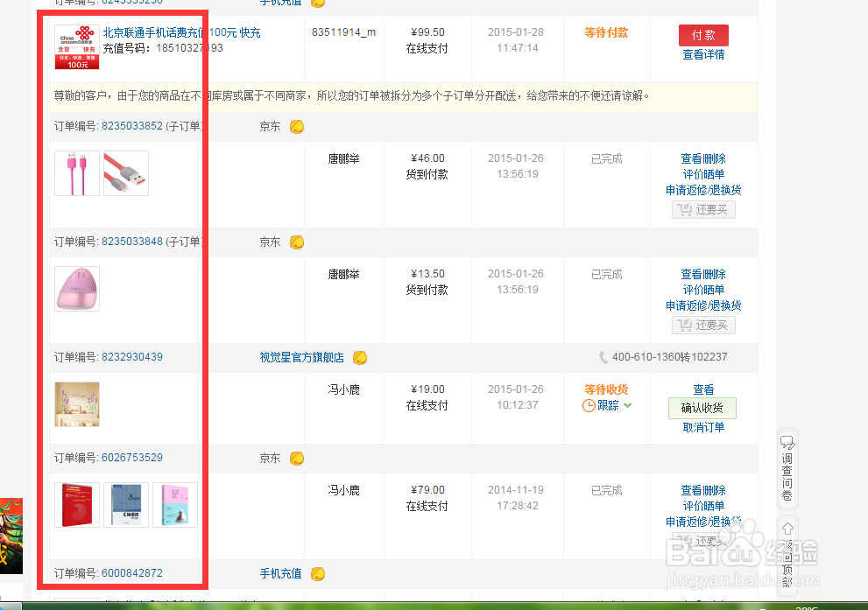
Task: Click the coin icon beside 手机充值
Action: [318, 573]
